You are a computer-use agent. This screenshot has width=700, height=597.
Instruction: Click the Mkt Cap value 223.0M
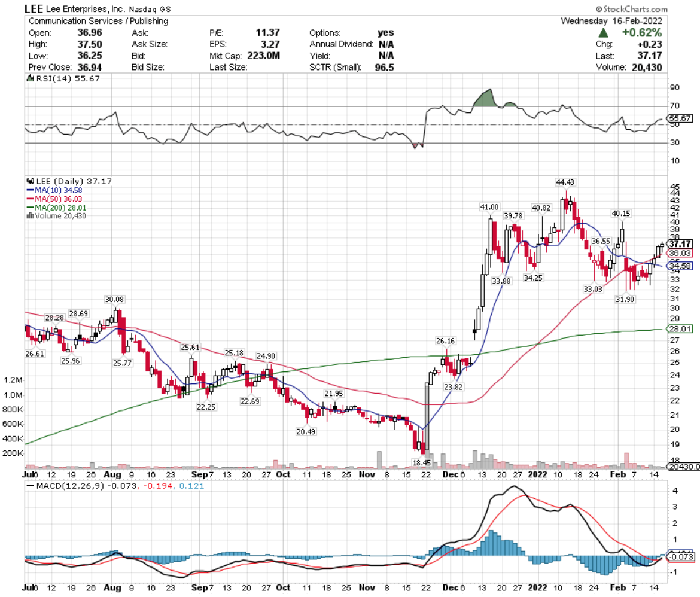[264, 56]
